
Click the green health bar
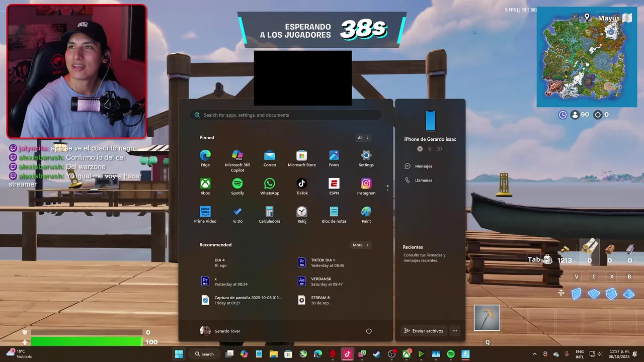coord(87,342)
